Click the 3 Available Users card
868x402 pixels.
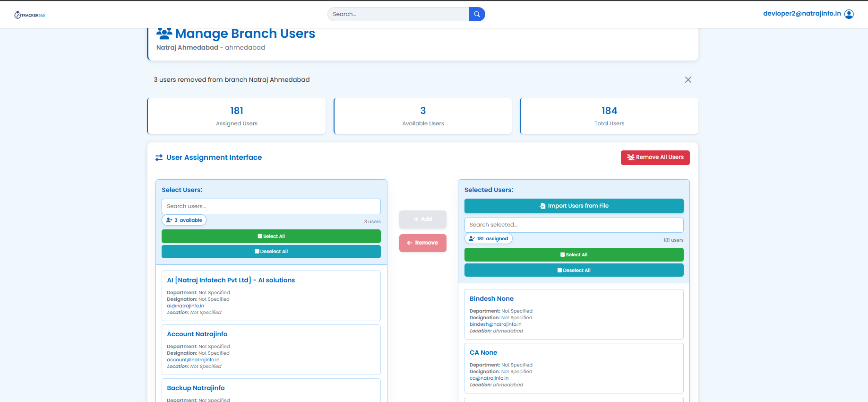pyautogui.click(x=423, y=116)
